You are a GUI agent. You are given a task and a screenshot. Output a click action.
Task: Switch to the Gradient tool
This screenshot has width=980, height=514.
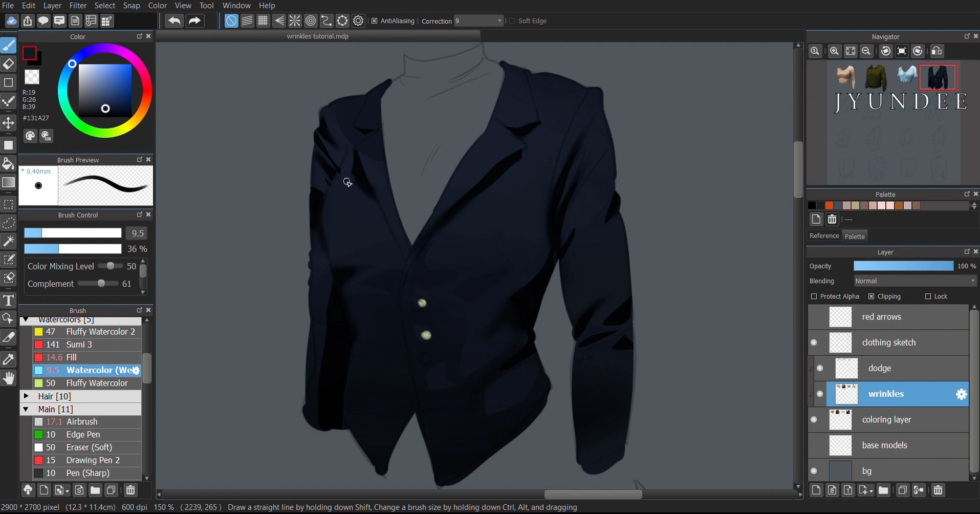tap(9, 183)
